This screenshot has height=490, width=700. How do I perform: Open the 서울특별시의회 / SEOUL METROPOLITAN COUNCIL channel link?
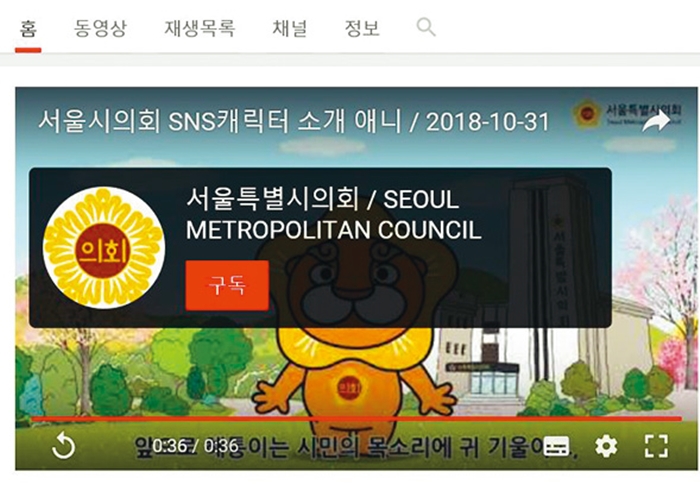click(333, 214)
